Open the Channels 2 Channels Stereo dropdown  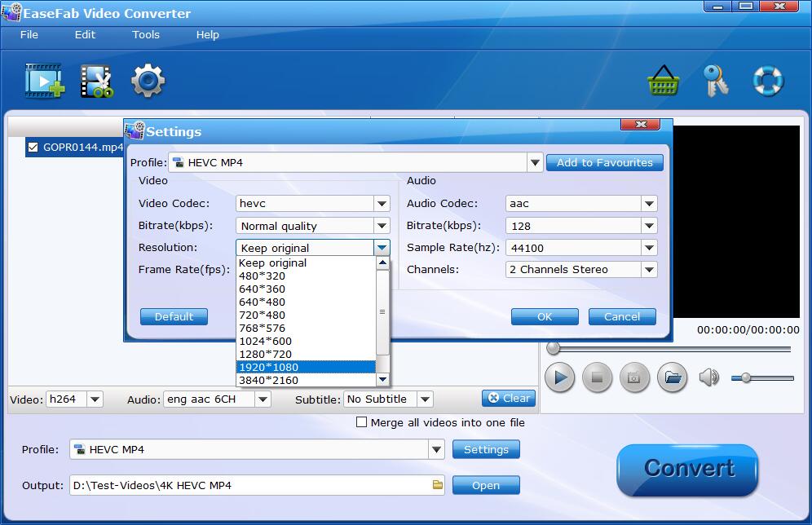pyautogui.click(x=650, y=269)
